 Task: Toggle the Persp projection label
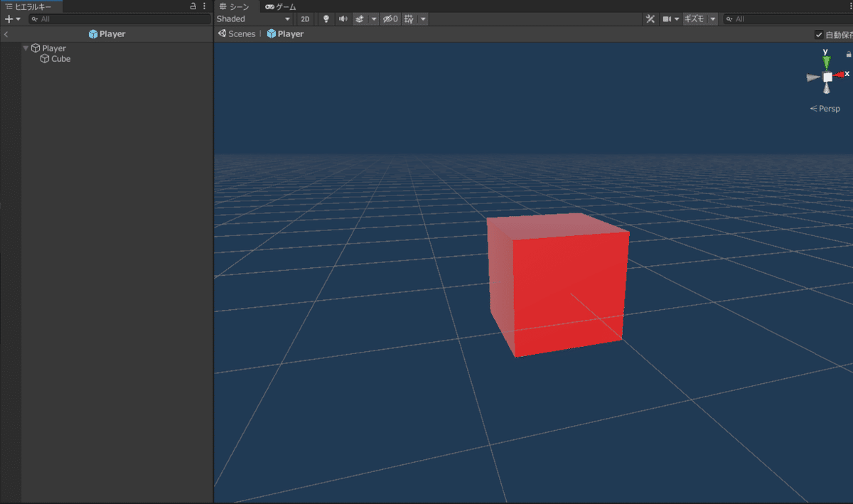[825, 109]
